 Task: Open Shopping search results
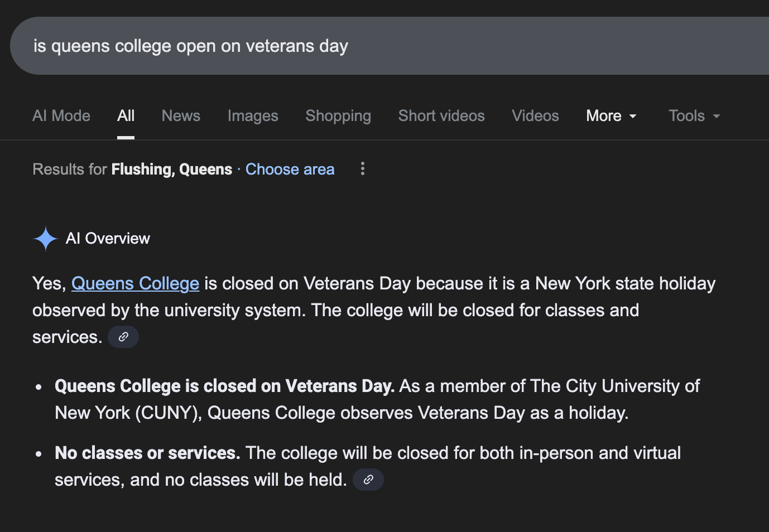(x=338, y=116)
